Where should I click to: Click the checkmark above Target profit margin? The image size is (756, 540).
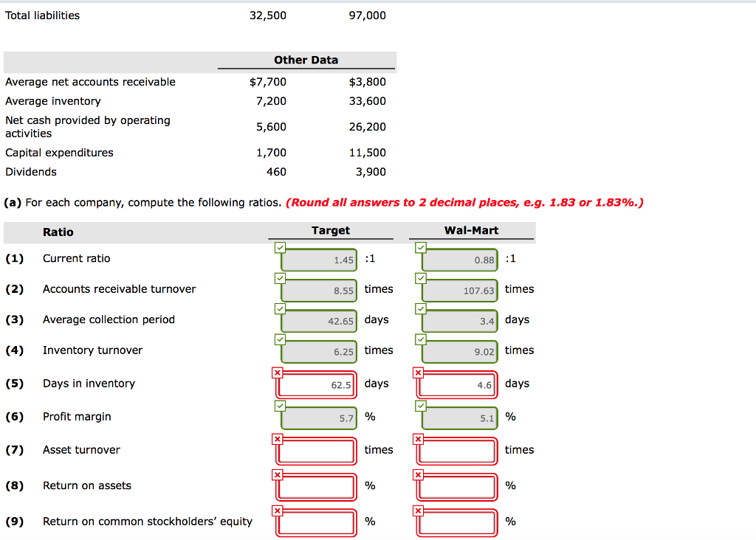pyautogui.click(x=280, y=406)
